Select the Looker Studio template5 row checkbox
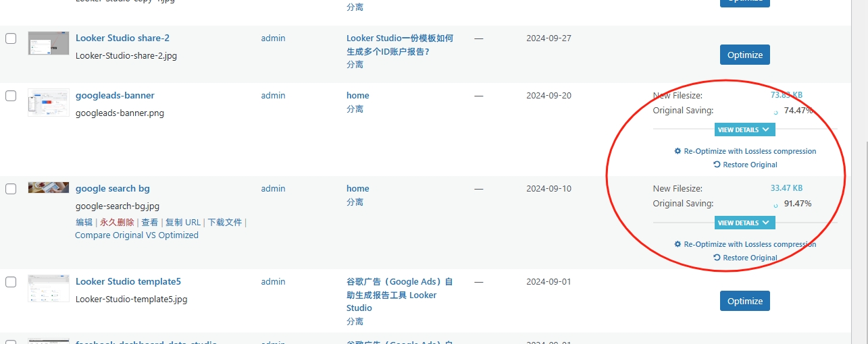Screen dimensions: 868x344 coord(11,282)
